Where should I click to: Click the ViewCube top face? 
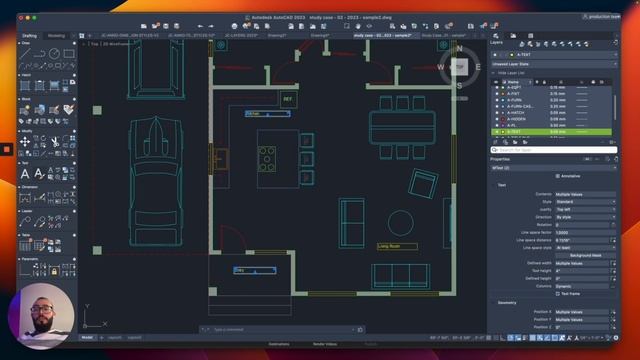459,67
